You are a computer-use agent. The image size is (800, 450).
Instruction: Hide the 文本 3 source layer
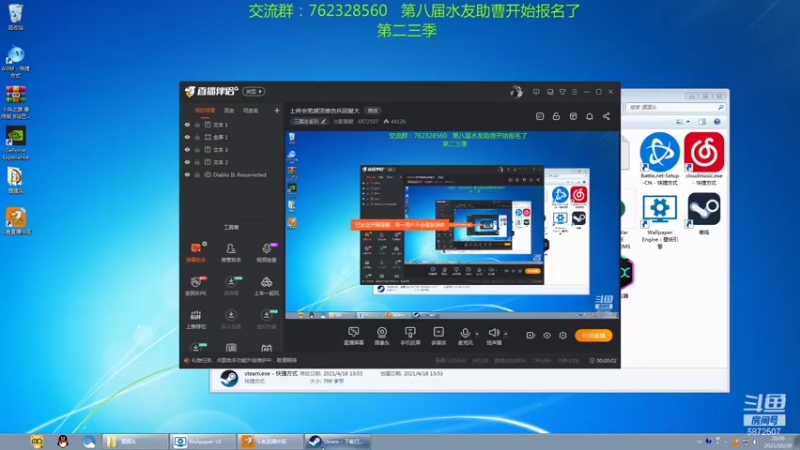click(x=187, y=149)
